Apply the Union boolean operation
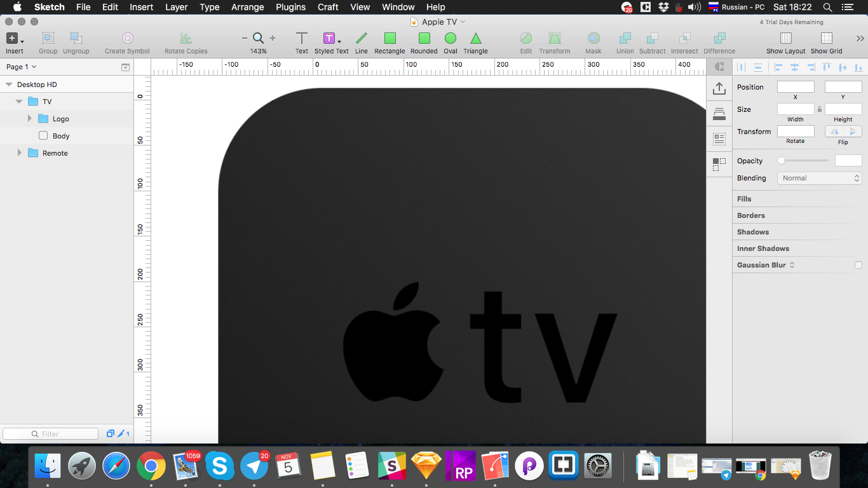This screenshot has width=868, height=488. (x=625, y=39)
